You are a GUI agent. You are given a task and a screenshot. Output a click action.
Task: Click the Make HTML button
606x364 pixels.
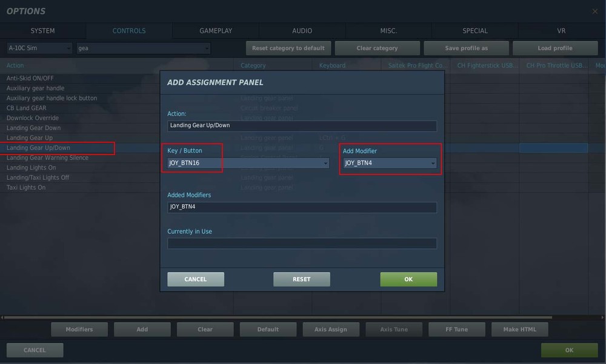[520, 329]
